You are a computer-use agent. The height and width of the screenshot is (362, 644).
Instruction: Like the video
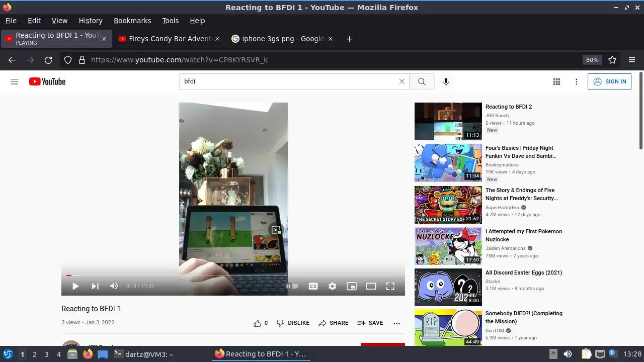[x=261, y=323]
